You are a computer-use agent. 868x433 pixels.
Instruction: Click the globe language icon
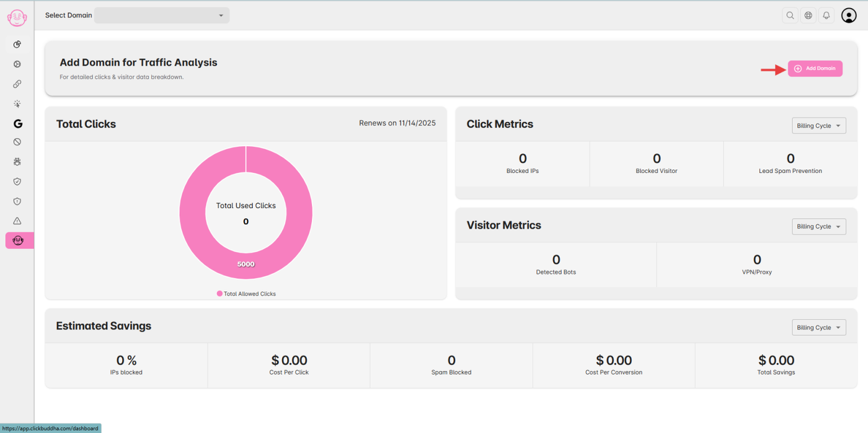pos(808,15)
